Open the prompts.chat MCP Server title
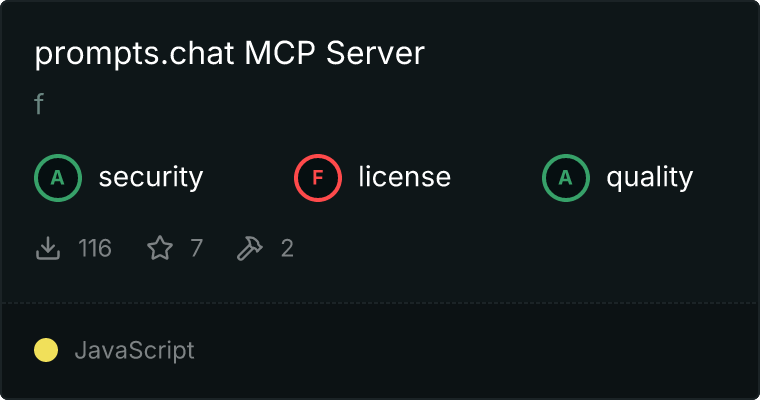 (x=230, y=53)
